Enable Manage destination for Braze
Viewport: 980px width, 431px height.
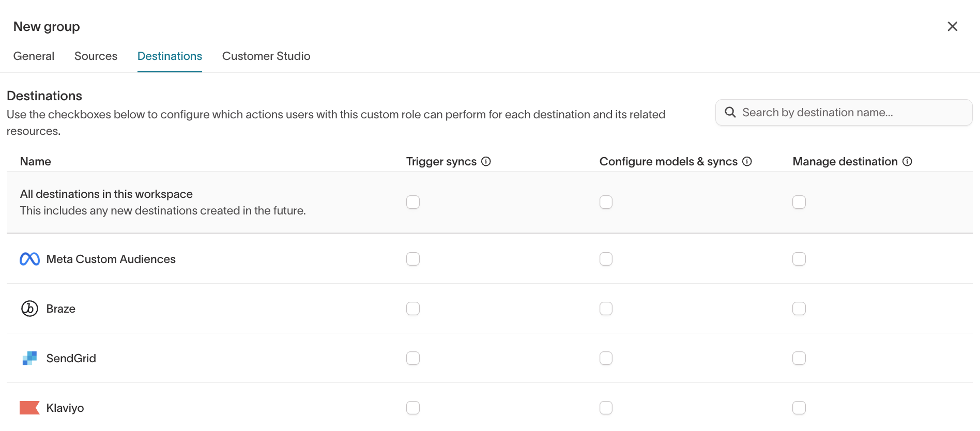pos(799,309)
